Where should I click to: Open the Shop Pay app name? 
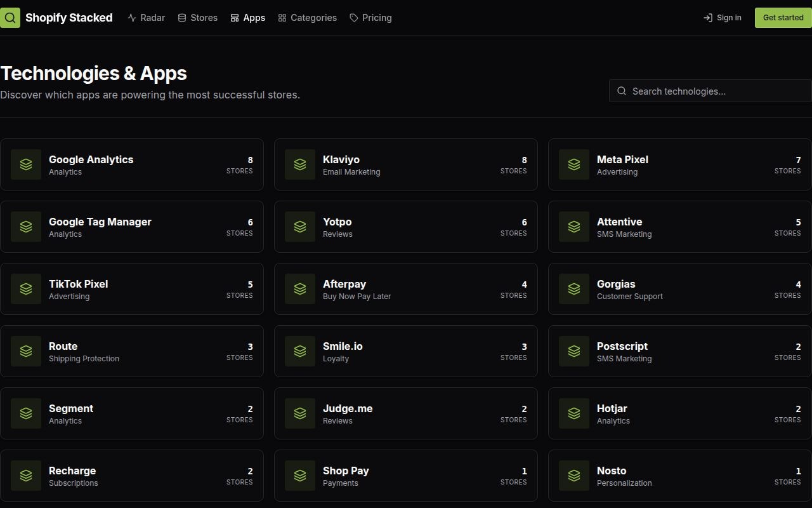[x=346, y=471]
